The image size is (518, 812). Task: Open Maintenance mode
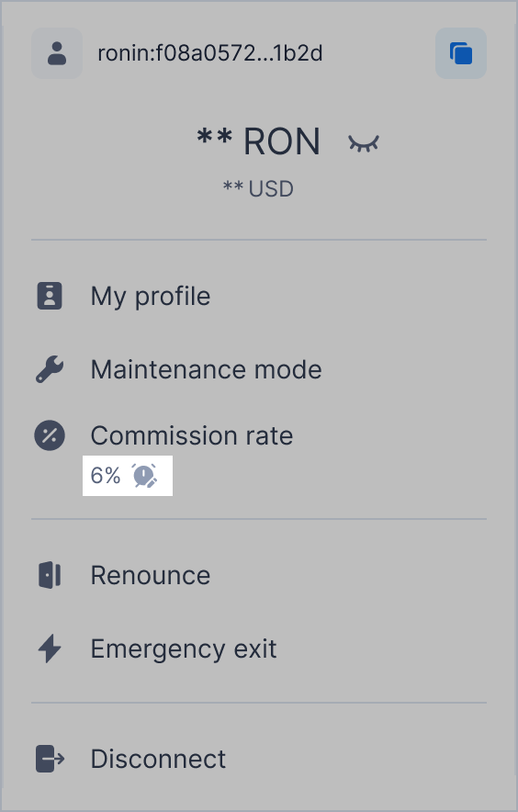click(206, 370)
